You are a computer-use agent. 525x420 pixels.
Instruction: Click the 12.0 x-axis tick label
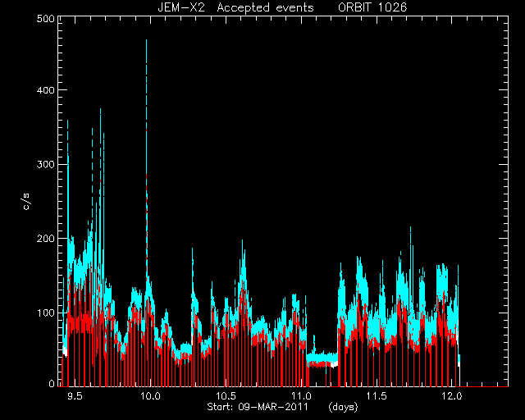(452, 396)
